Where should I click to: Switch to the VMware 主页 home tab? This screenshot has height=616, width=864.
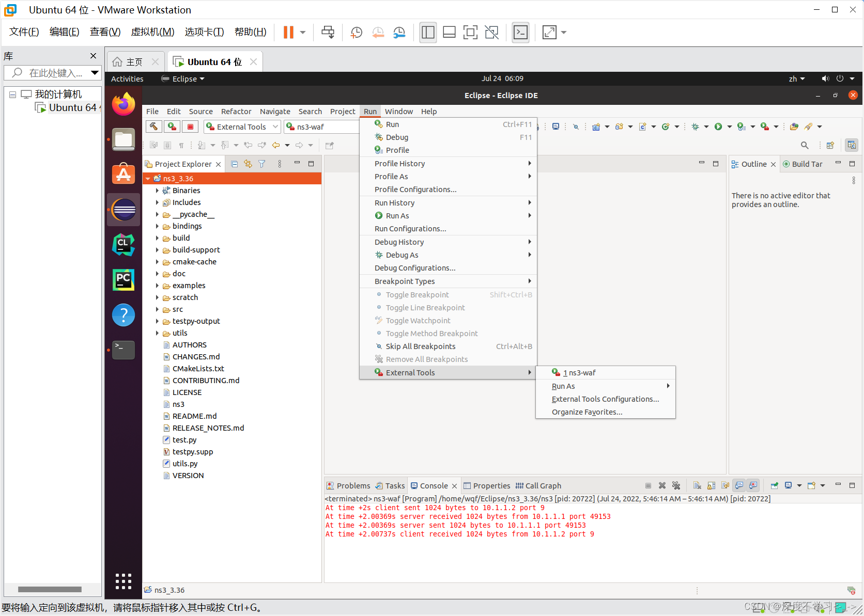[x=136, y=62]
